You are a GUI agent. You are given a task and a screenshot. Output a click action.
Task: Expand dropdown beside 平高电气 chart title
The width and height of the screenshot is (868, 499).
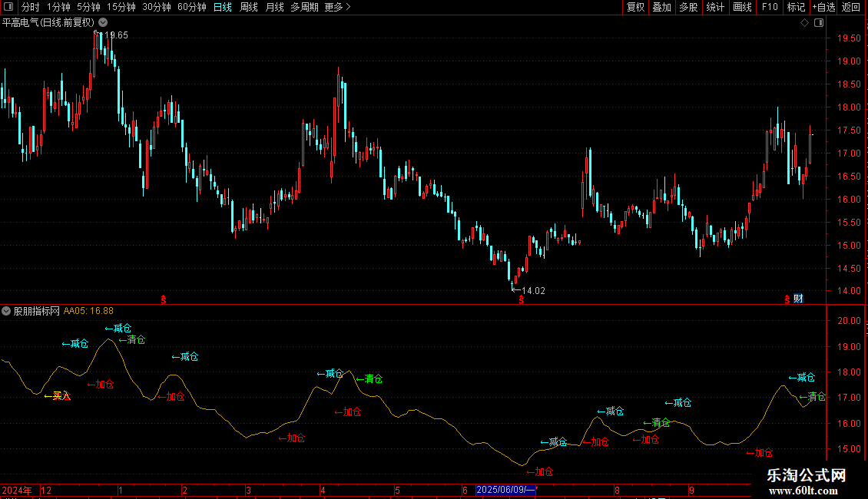103,22
